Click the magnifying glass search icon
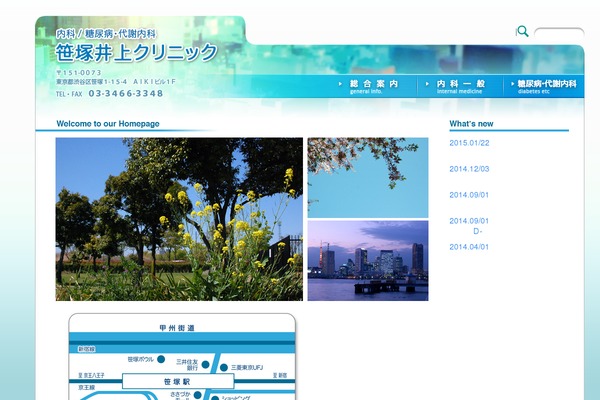This screenshot has width=600, height=400. [x=522, y=31]
